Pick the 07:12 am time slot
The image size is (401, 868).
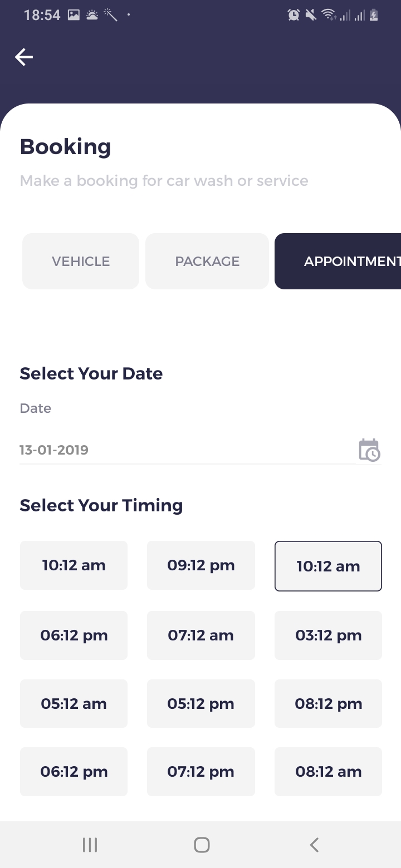[x=201, y=635]
